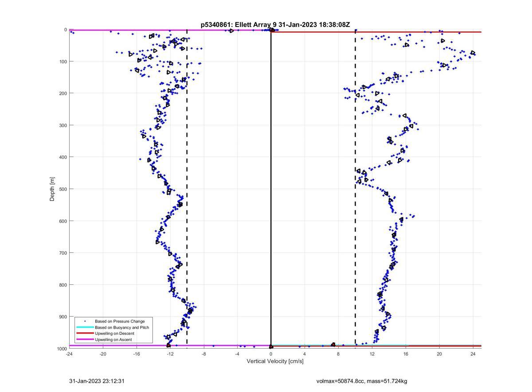Screen dimensions: 532x392
Task: Click x-axis tick label '20'
Action: pos(439,354)
